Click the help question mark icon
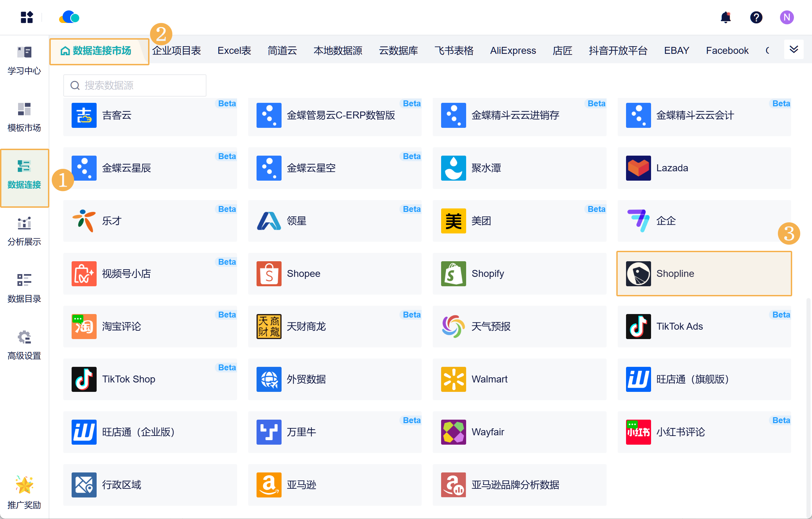The image size is (812, 519). (x=756, y=17)
